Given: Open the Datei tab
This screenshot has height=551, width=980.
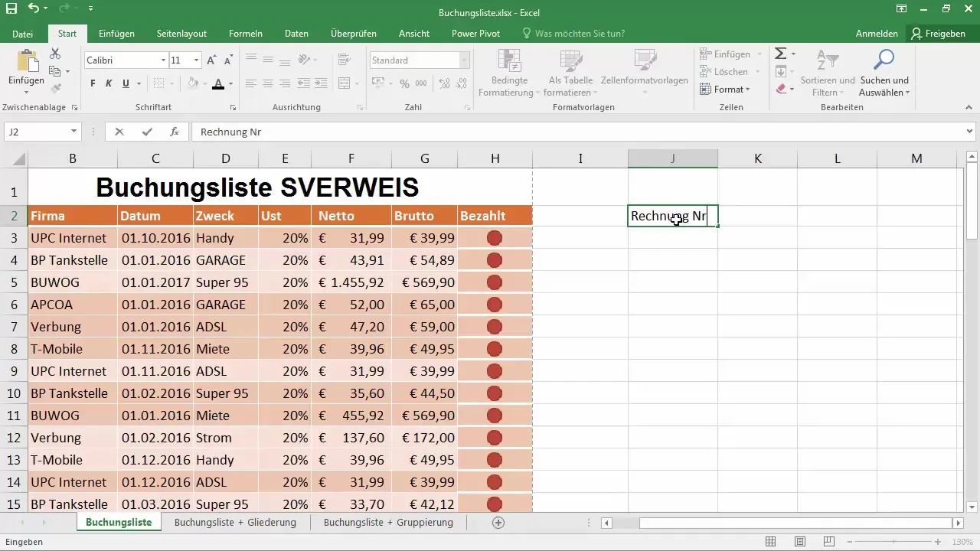Looking at the screenshot, I should 23,34.
